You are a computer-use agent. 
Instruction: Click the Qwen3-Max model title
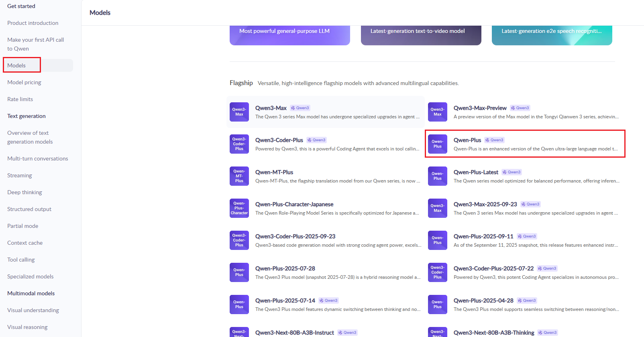[x=271, y=108]
